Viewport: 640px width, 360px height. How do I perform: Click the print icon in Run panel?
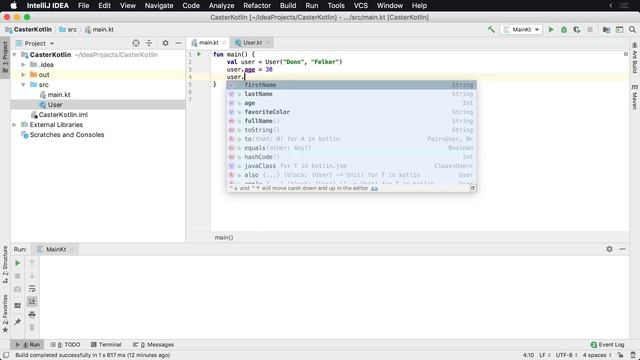[x=32, y=315]
